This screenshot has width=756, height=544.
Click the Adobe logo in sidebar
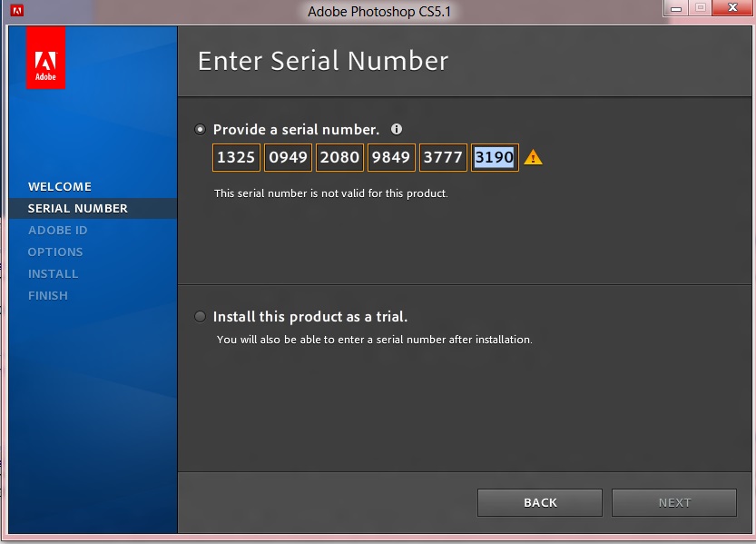pos(45,58)
